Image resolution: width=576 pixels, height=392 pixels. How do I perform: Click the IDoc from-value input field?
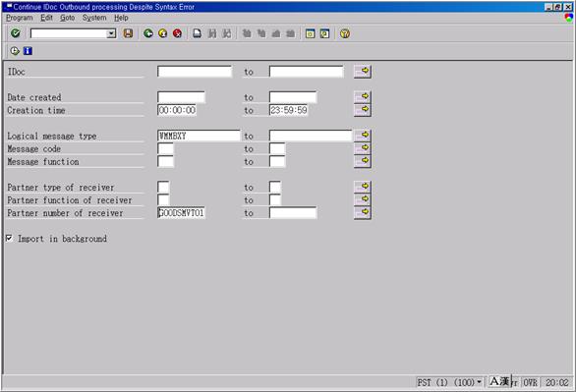point(195,72)
